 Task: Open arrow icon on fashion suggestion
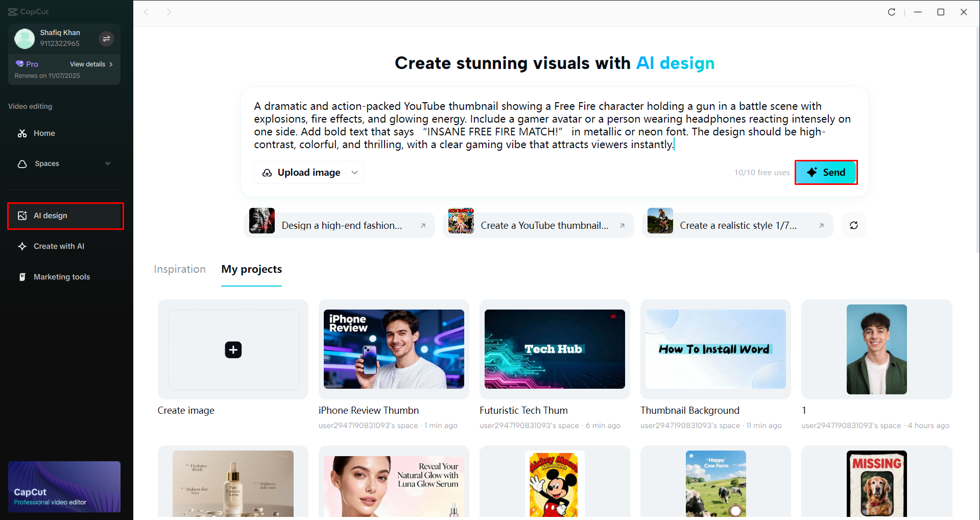423,226
